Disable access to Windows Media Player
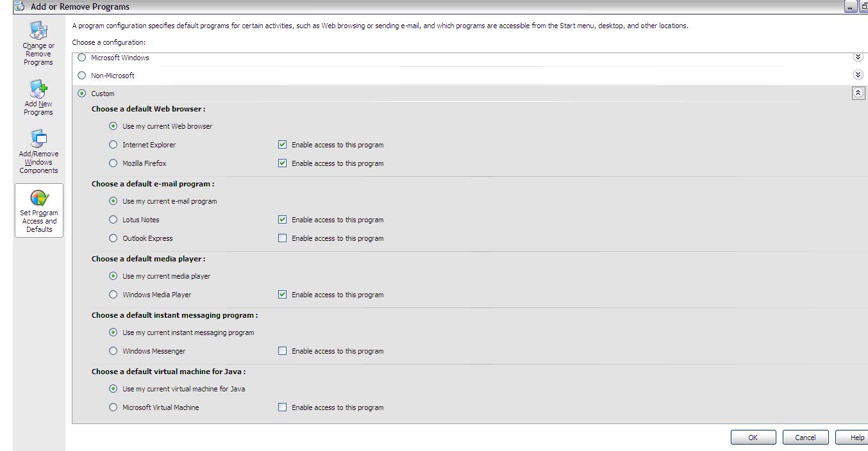 [x=283, y=295]
